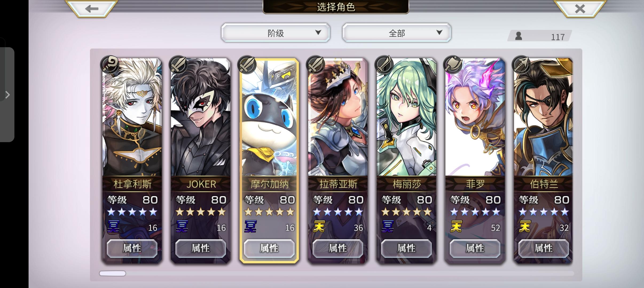Click the back arrow icon
This screenshot has width=644, height=288.
click(92, 9)
